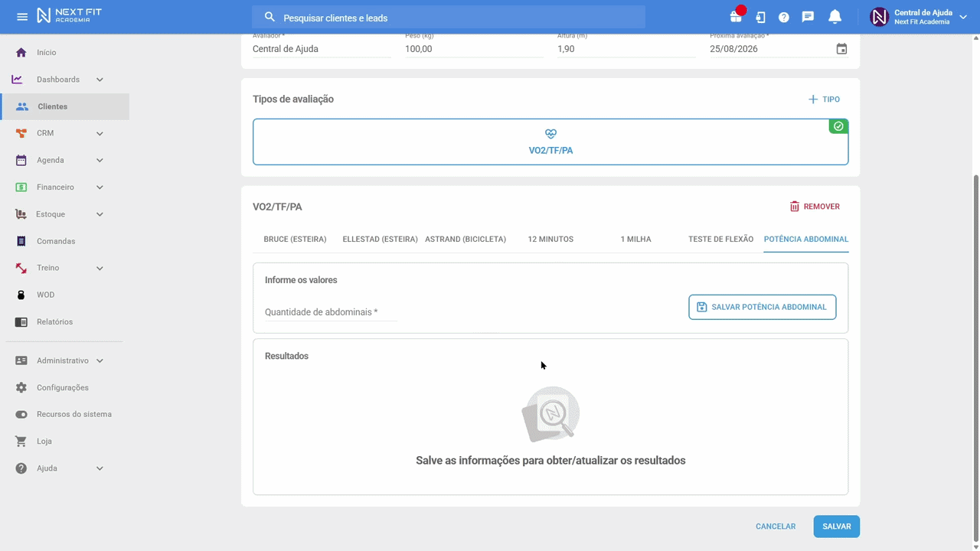Click the gift icon with red badge
The width and height of the screenshot is (980, 551).
click(x=737, y=15)
